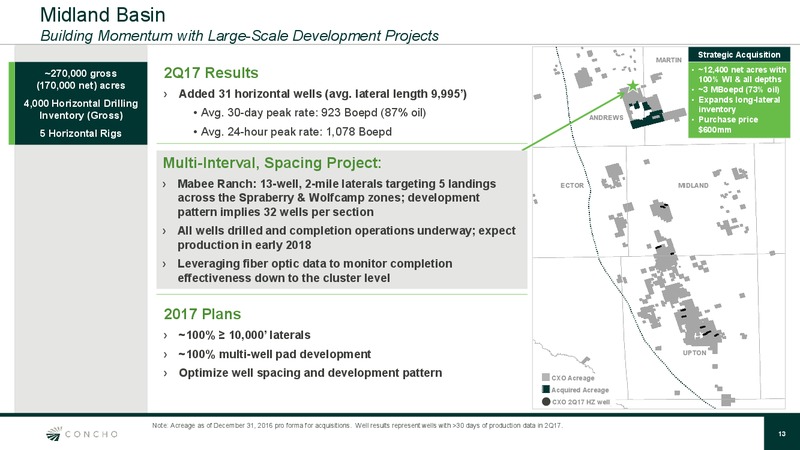The width and height of the screenshot is (800, 450).
Task: Click the '~100% ≥ 10,000' laterals' bullet
Action: 244,335
